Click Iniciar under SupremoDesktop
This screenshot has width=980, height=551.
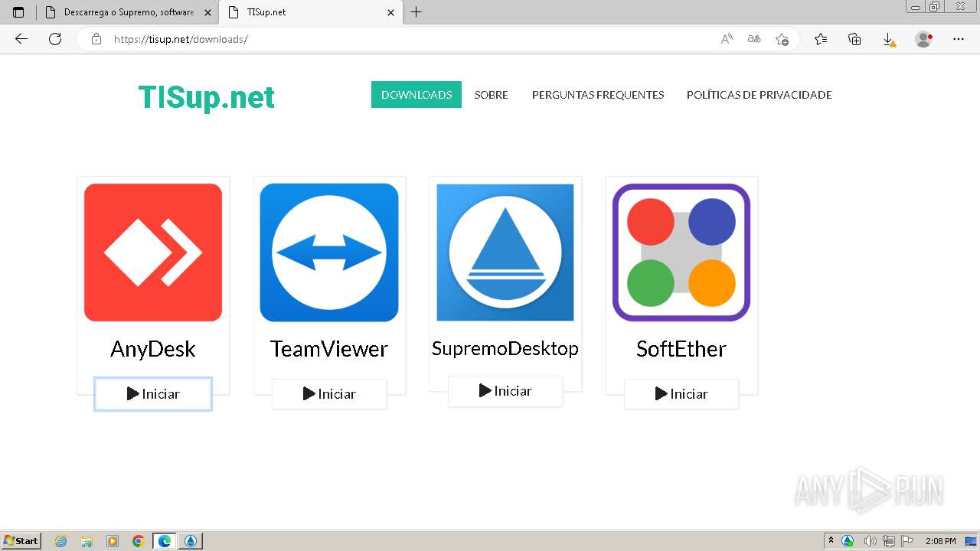(x=505, y=391)
